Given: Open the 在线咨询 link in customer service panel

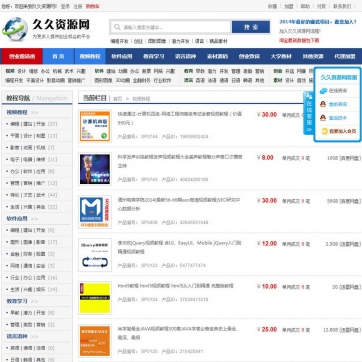Looking at the screenshot, I should 338,91.
